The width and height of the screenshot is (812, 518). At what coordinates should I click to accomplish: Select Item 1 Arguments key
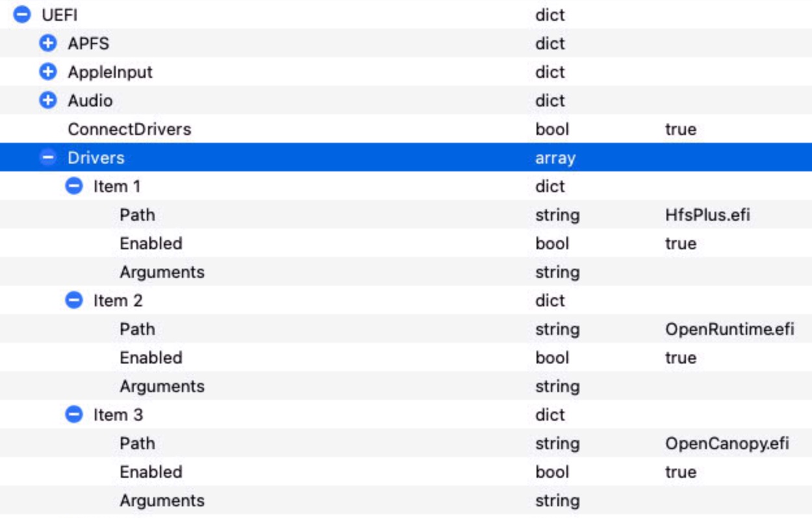tap(162, 272)
